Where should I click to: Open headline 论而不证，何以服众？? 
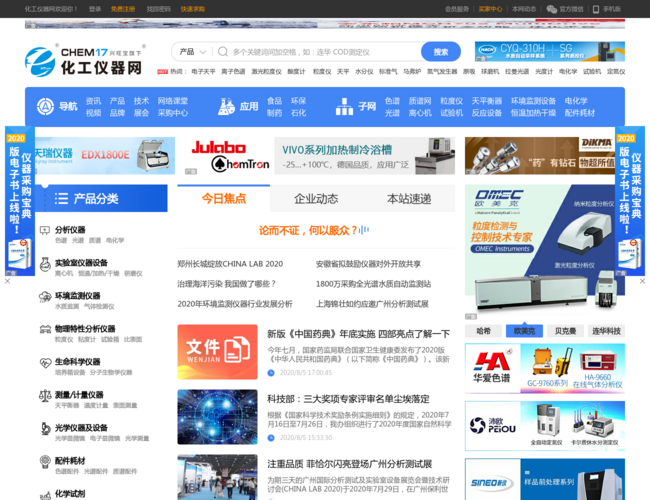(x=308, y=231)
